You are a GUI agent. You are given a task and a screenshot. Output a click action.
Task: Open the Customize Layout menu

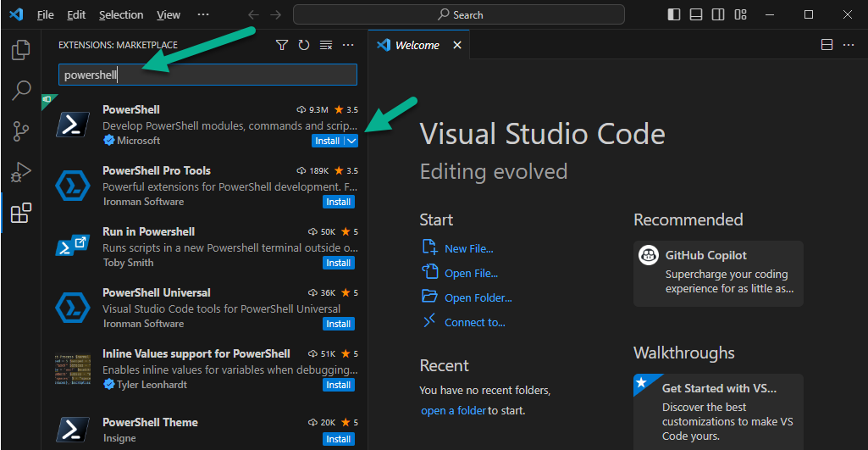(x=740, y=15)
